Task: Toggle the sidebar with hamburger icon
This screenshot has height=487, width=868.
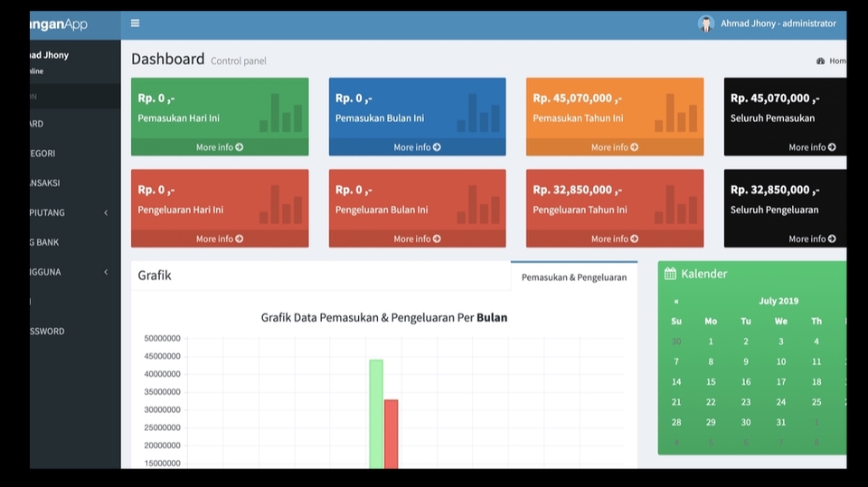Action: tap(135, 23)
